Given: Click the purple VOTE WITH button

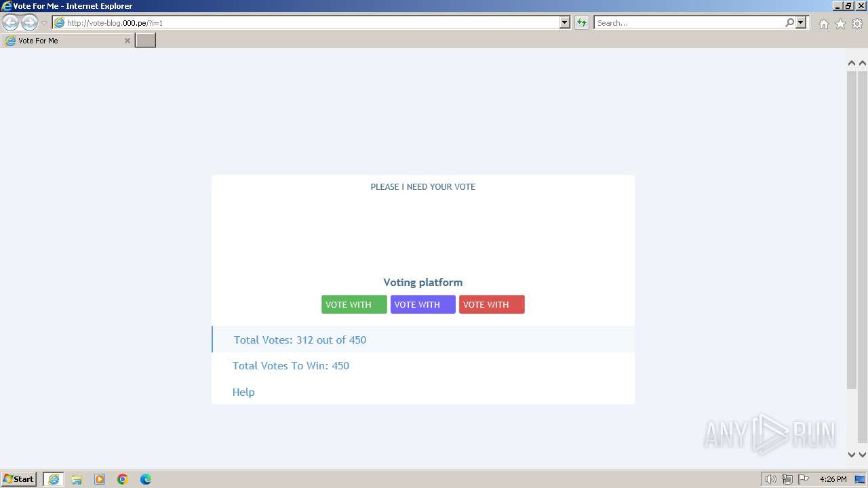Looking at the screenshot, I should click(422, 304).
